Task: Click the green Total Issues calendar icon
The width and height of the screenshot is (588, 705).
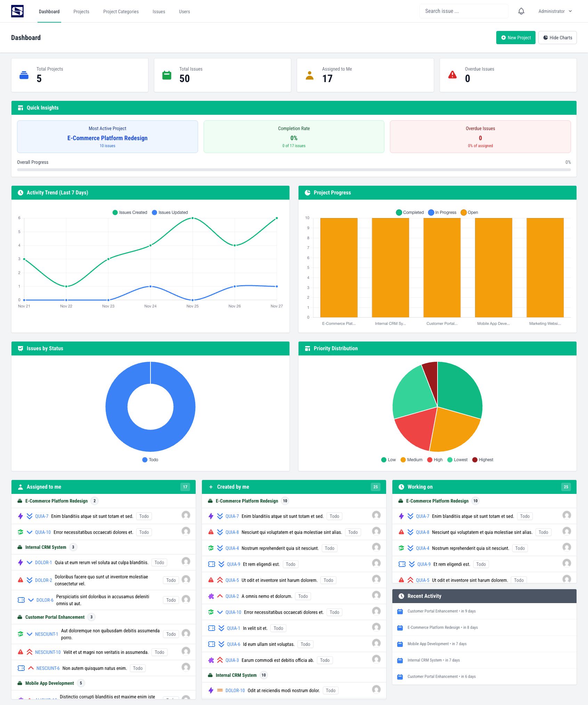Action: (167, 75)
